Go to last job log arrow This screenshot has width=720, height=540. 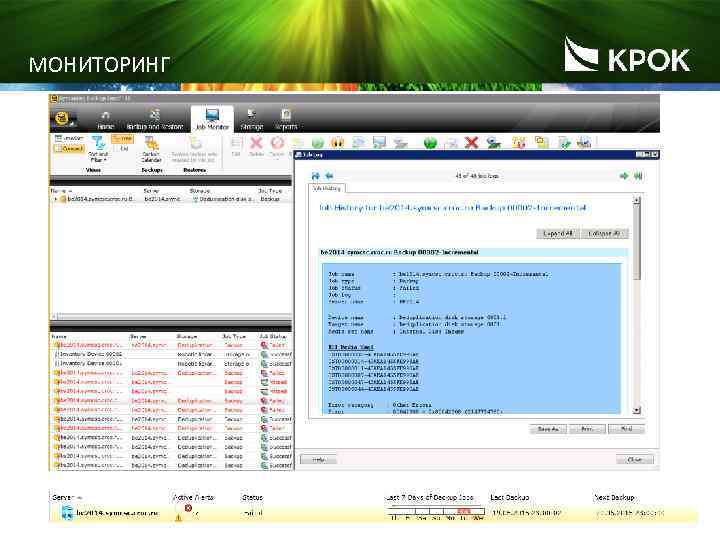coord(638,176)
